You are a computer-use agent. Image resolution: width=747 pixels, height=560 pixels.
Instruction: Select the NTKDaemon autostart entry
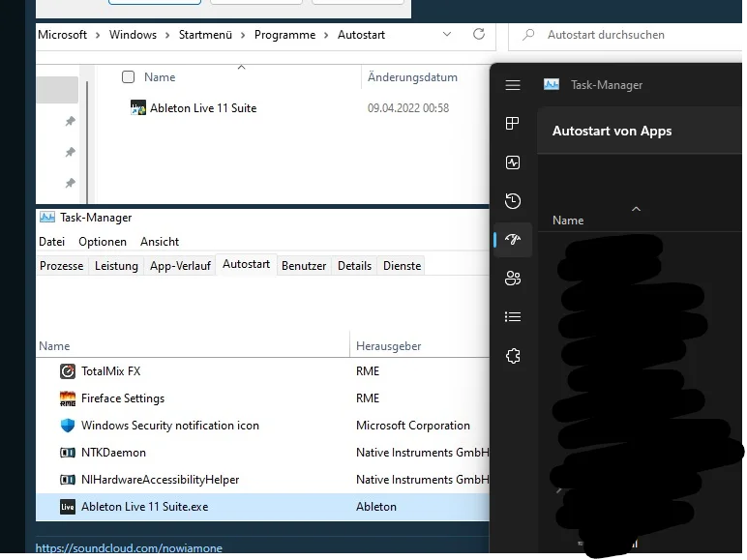(x=262, y=453)
